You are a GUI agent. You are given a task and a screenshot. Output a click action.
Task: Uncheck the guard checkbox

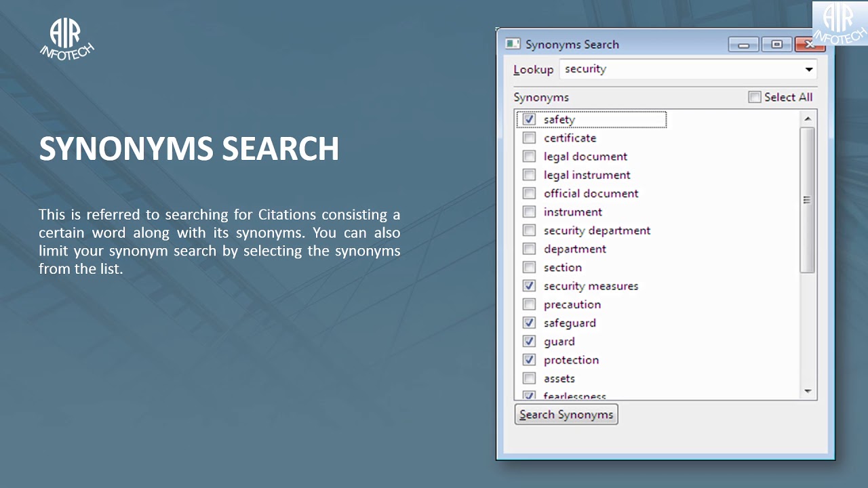point(529,342)
